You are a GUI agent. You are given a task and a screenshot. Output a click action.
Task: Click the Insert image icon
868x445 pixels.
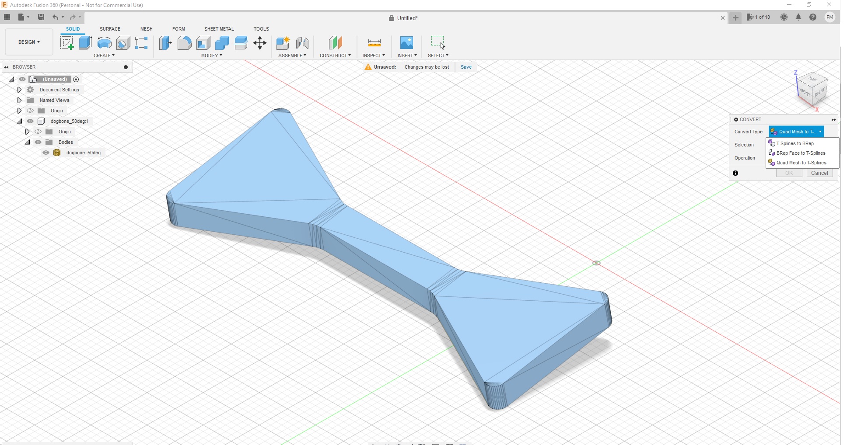pos(406,43)
